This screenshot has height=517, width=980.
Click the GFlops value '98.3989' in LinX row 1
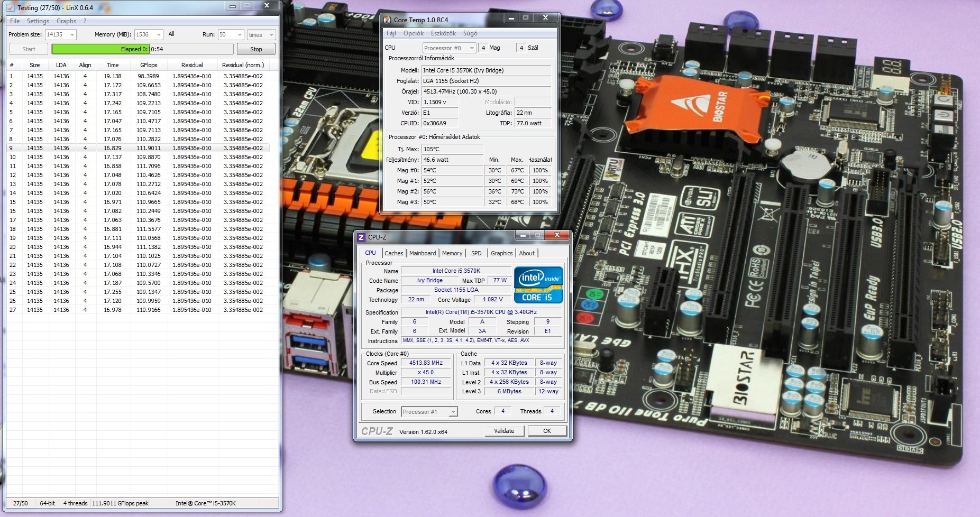(149, 76)
